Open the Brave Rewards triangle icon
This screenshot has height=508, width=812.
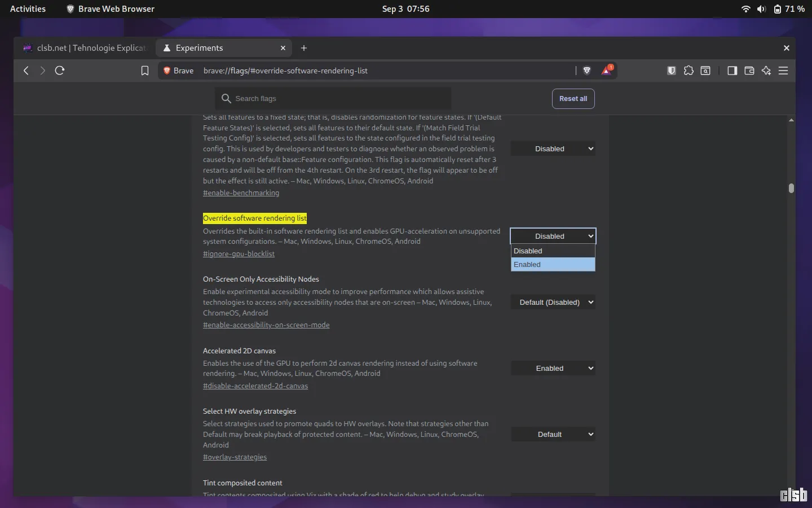pos(607,71)
